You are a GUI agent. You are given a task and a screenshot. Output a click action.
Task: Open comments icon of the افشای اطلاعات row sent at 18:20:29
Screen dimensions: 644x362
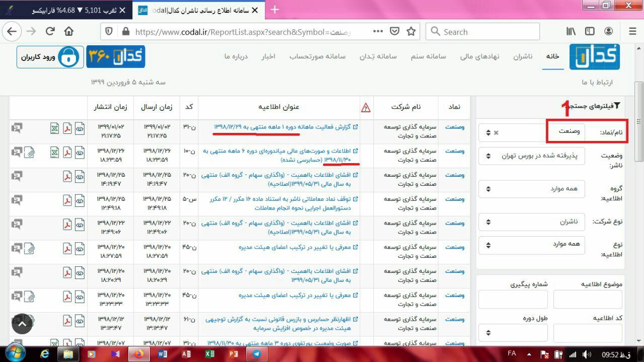pyautogui.click(x=17, y=272)
